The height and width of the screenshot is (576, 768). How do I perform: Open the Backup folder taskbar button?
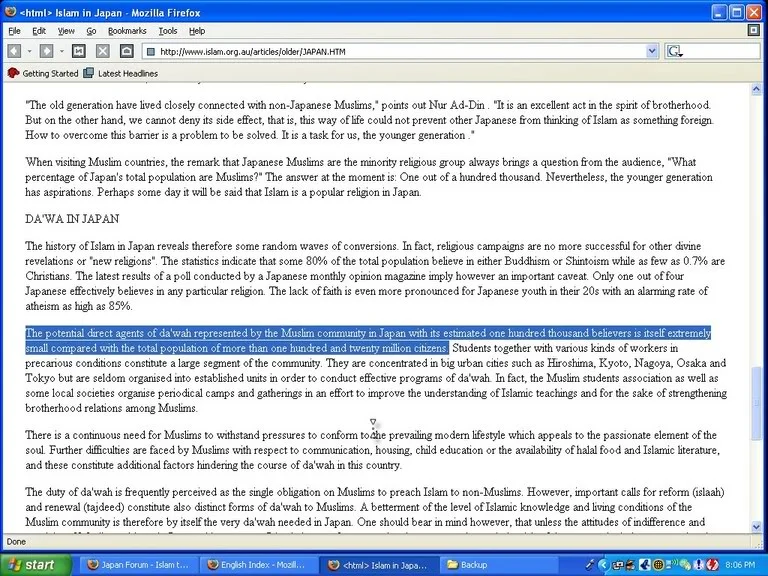[x=499, y=565]
